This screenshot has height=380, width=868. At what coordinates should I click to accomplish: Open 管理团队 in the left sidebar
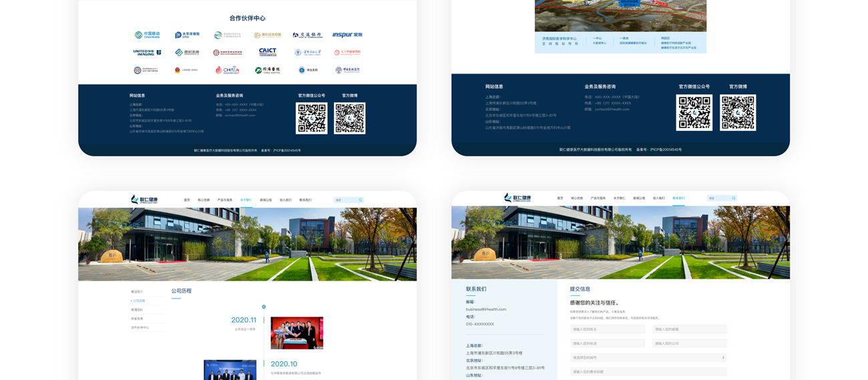coord(138,310)
